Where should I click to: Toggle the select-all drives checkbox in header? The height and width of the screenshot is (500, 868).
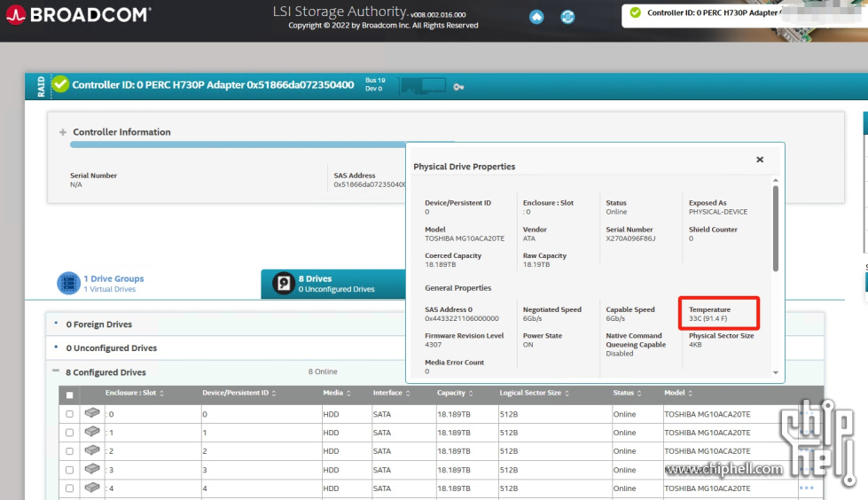point(69,395)
